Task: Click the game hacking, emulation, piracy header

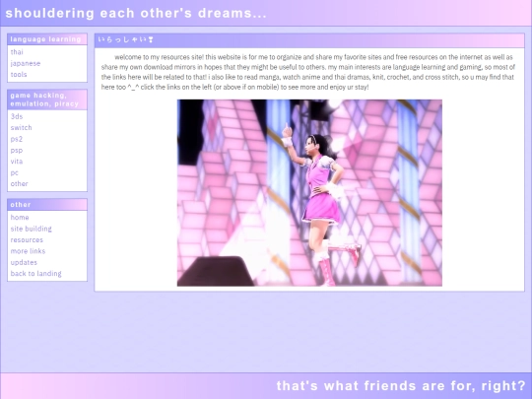Action: (x=47, y=100)
